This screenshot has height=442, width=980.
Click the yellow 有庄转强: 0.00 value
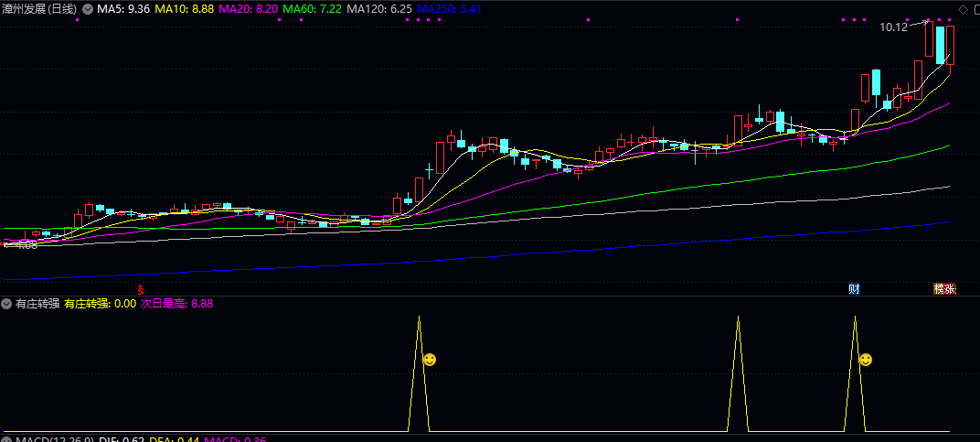click(x=101, y=304)
